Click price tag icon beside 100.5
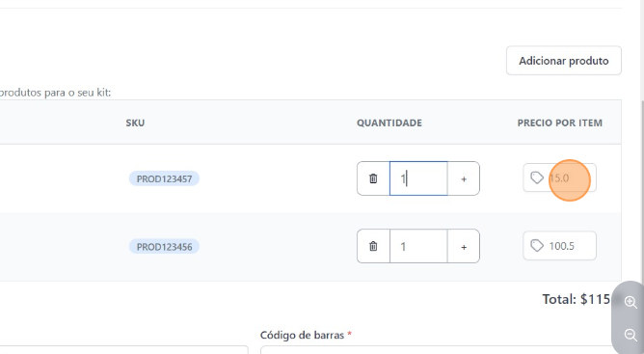This screenshot has height=354, width=644. (x=537, y=246)
